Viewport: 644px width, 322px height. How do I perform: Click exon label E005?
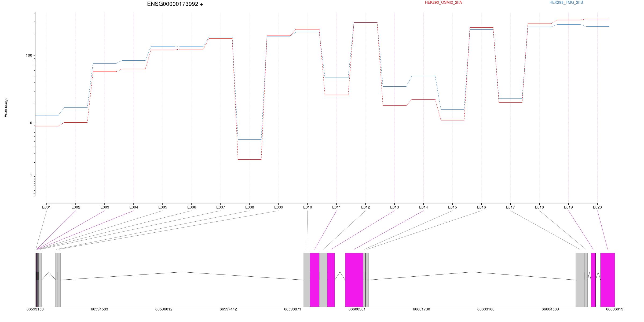(x=163, y=207)
